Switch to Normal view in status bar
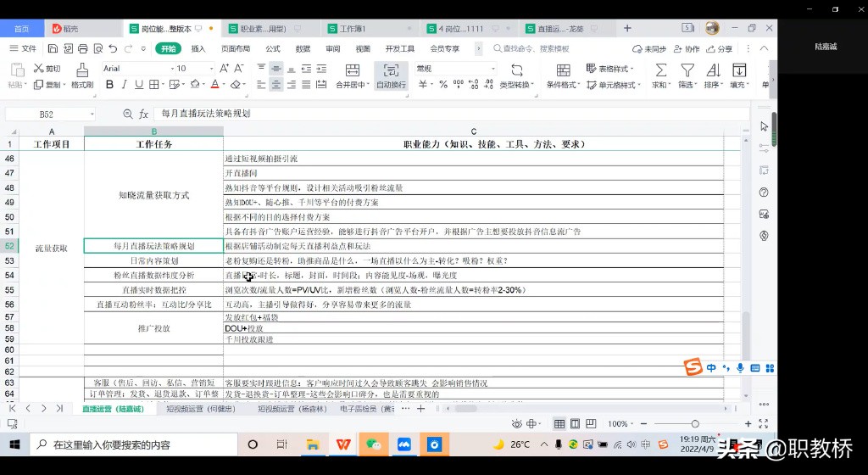 point(559,423)
